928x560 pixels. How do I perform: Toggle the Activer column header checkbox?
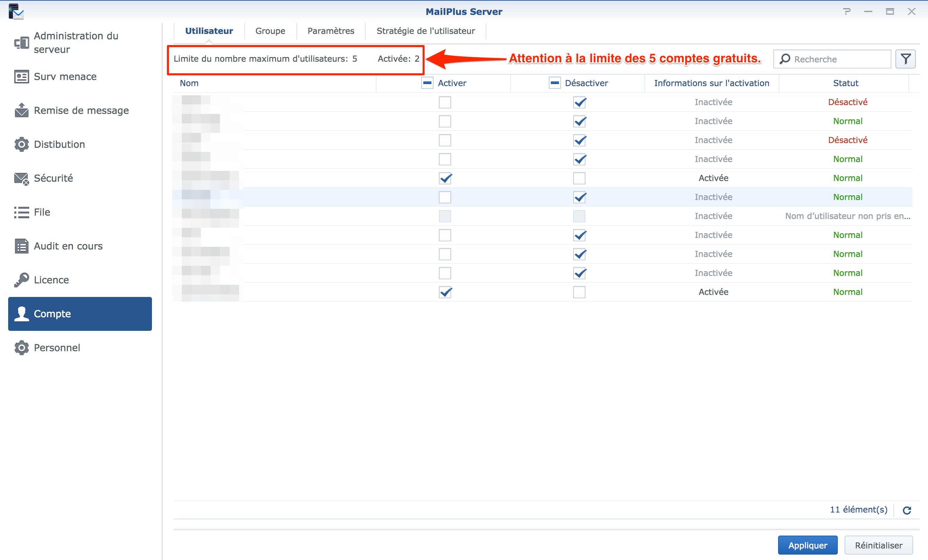pyautogui.click(x=427, y=83)
